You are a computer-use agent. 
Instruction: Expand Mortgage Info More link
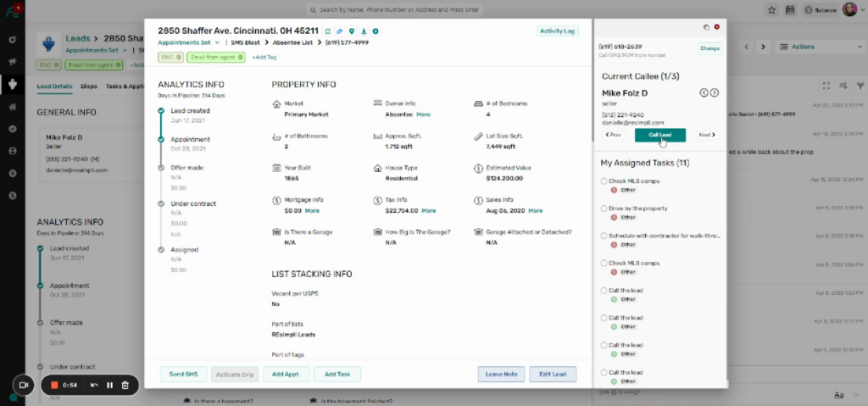(x=312, y=210)
